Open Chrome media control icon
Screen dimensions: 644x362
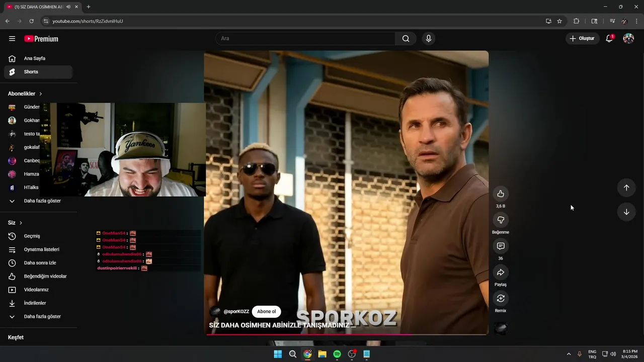tap(612, 21)
